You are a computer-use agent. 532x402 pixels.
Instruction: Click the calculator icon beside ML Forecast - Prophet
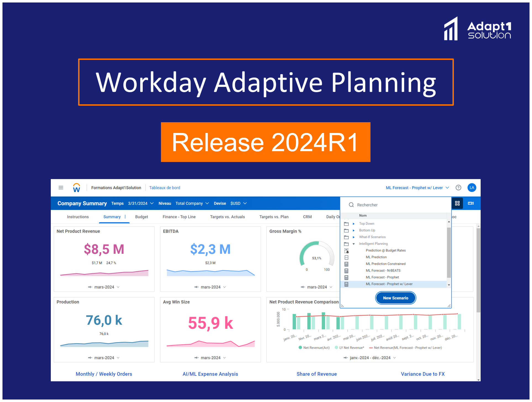tap(346, 277)
